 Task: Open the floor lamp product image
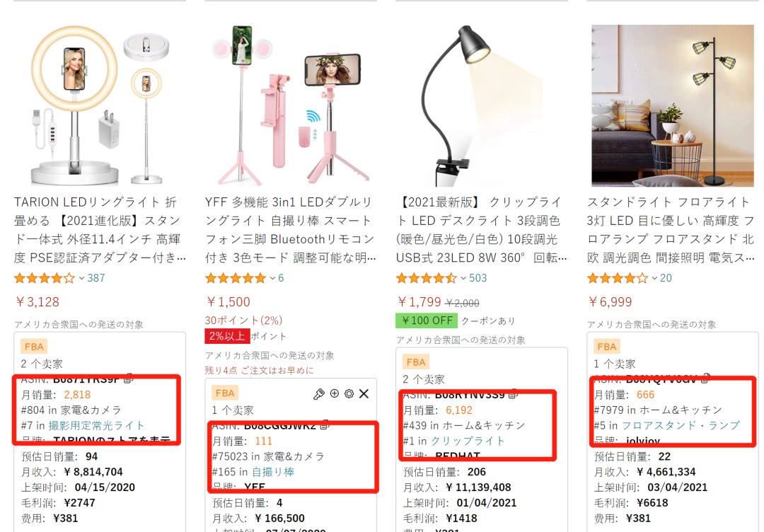click(x=673, y=105)
